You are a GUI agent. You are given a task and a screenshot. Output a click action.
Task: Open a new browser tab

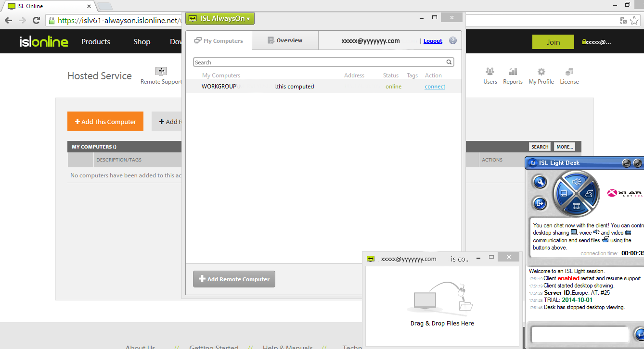coord(105,6)
